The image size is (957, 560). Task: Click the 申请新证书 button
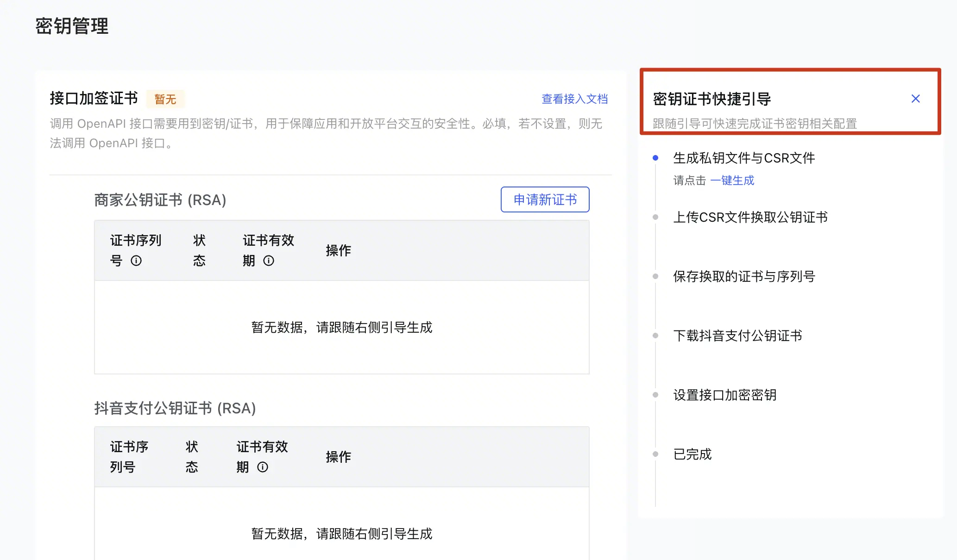(x=545, y=199)
